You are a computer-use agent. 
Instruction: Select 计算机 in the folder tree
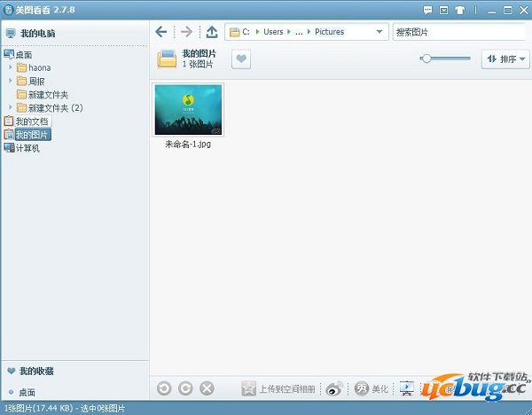pyautogui.click(x=27, y=148)
